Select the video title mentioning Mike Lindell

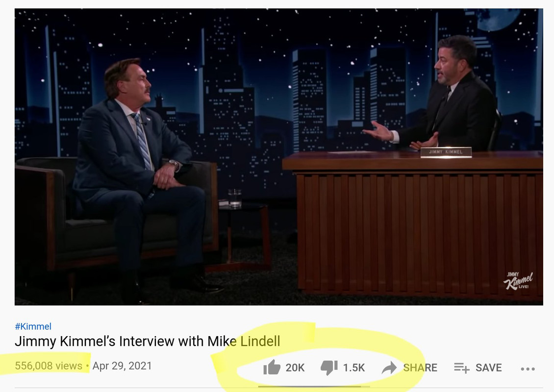[148, 341]
